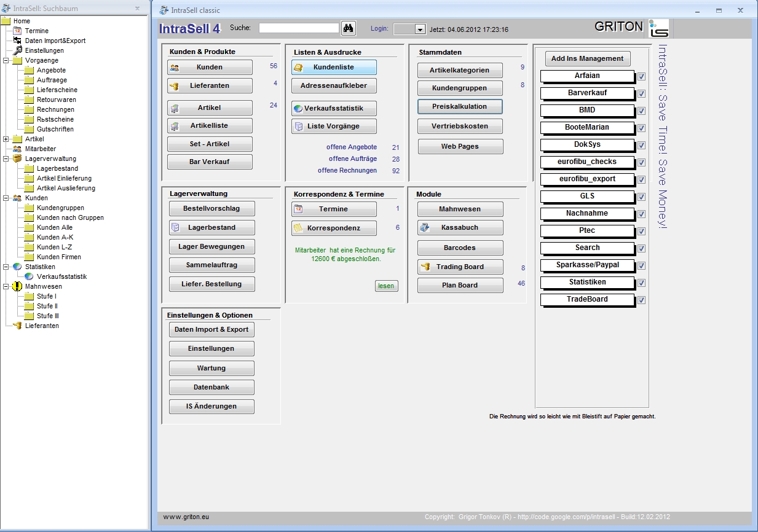Disable the Arfaian add-in checkbox
The height and width of the screenshot is (532, 758).
coord(641,77)
